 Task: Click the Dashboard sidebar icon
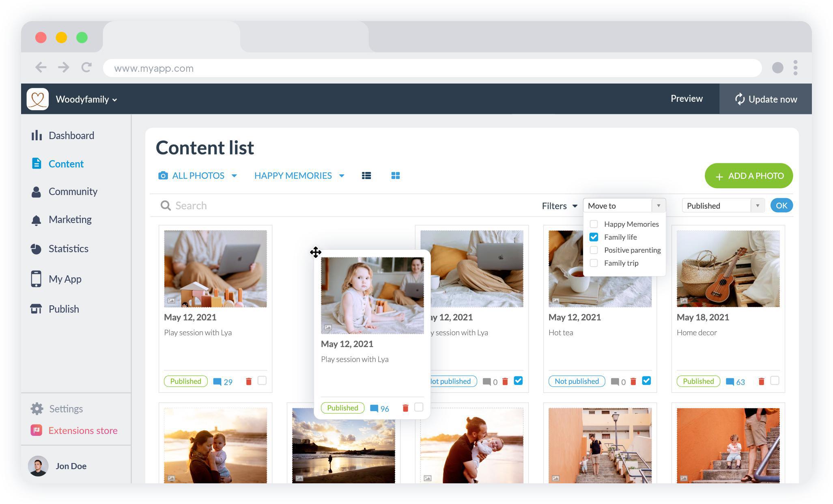click(x=36, y=135)
